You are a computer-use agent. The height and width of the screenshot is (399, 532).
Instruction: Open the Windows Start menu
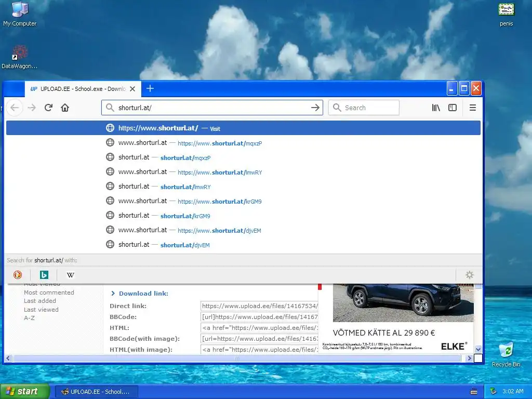coord(25,392)
